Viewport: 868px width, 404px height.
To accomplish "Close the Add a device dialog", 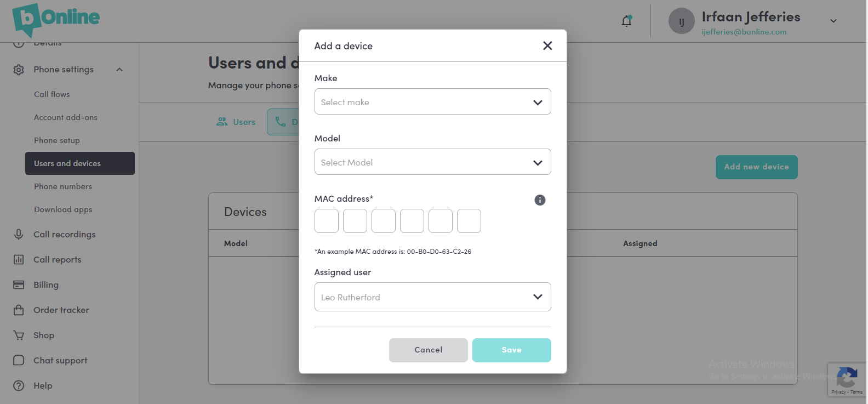I will pyautogui.click(x=547, y=45).
